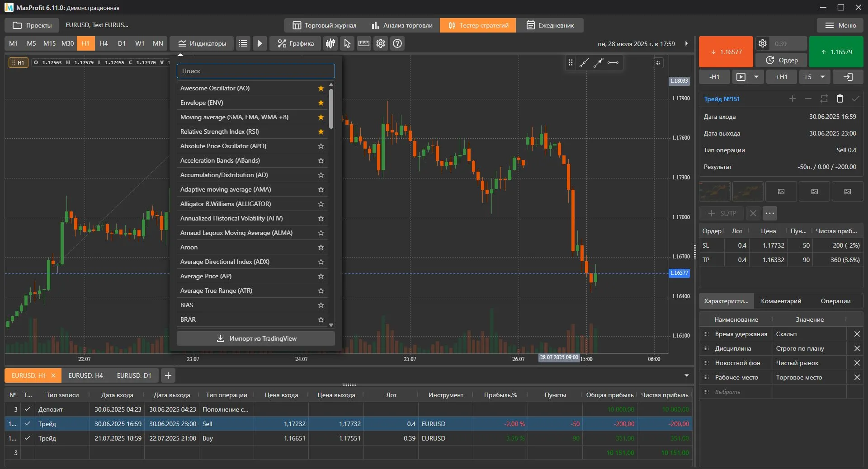Image resolution: width=868 pixels, height=469 pixels.
Task: Click the plus icon in Трейд №151 header
Action: [793, 98]
